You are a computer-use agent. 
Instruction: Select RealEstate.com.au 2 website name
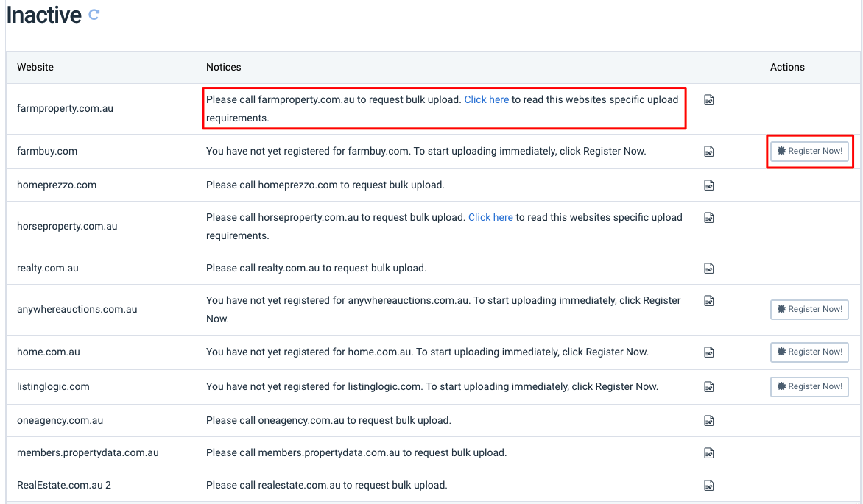[x=64, y=485]
